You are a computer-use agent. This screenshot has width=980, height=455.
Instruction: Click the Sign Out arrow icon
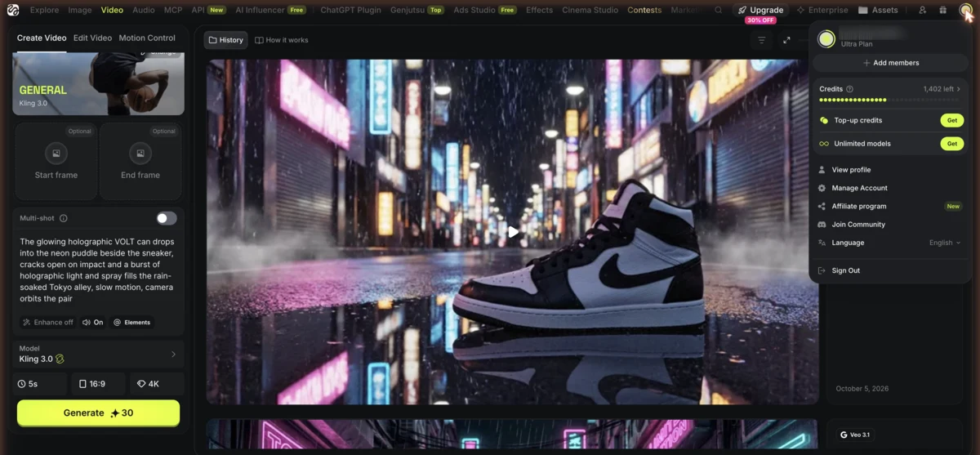tap(822, 270)
